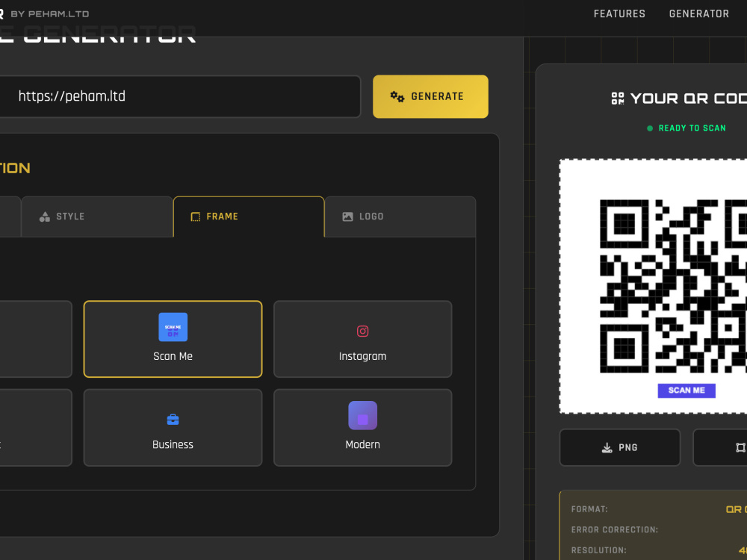Click the green status dot beside 'Ready to Scan'
The height and width of the screenshot is (560, 747).
click(650, 128)
